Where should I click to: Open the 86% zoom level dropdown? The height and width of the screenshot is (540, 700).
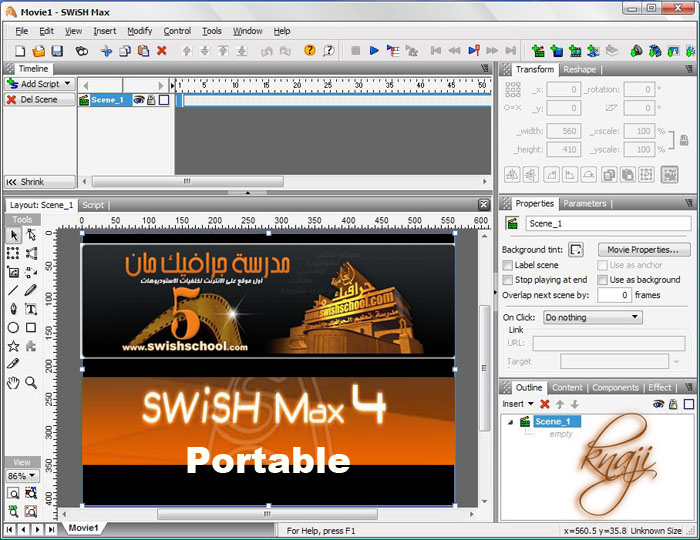(x=24, y=476)
